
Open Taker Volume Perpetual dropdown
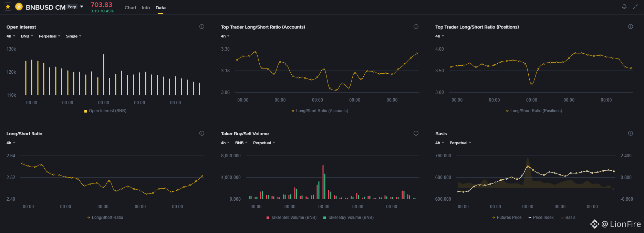tap(264, 143)
